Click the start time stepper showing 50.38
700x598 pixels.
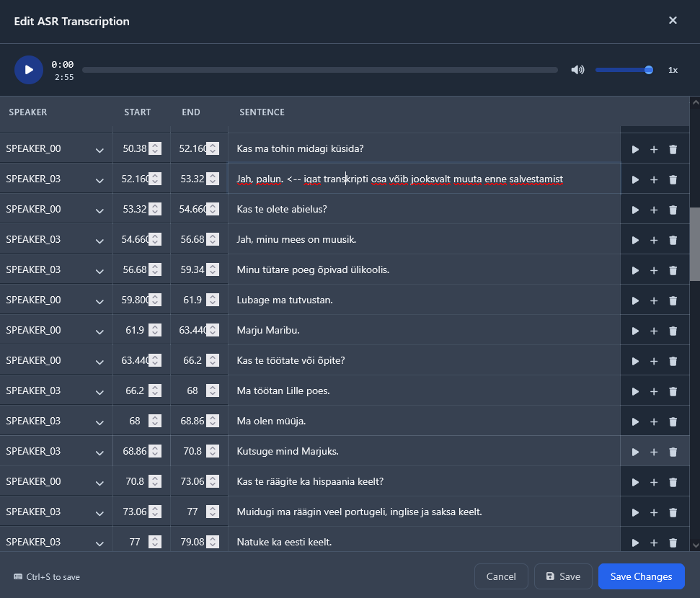155,148
